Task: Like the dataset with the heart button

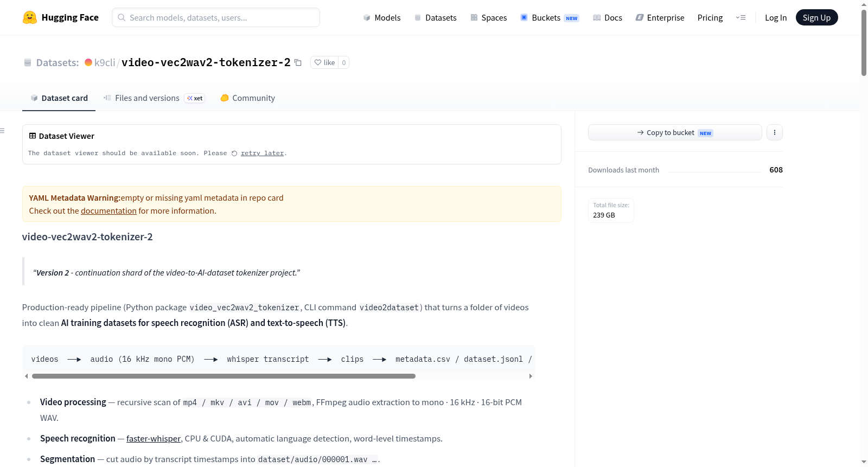Action: coord(324,62)
